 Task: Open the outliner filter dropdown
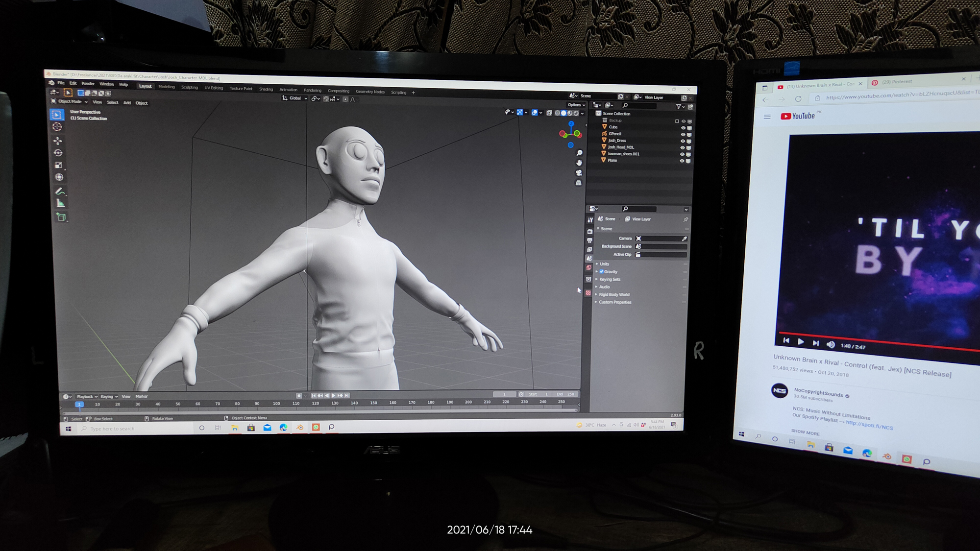(x=680, y=106)
